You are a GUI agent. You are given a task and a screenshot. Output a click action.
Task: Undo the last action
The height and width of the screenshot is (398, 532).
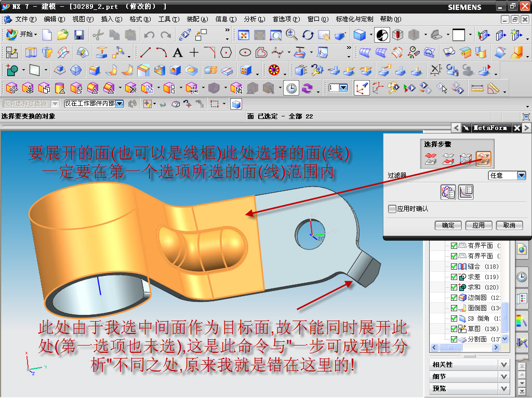click(149, 35)
